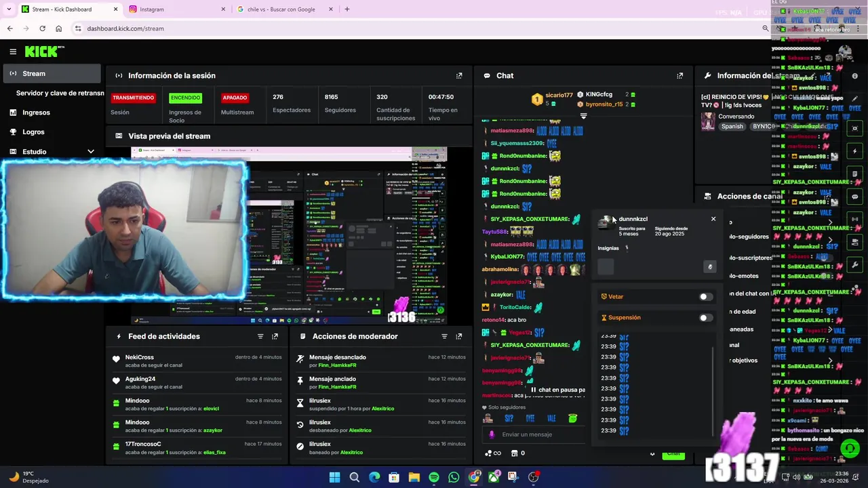Filter the Acciones de moderador list
The width and height of the screenshot is (868, 488).
coord(445,336)
